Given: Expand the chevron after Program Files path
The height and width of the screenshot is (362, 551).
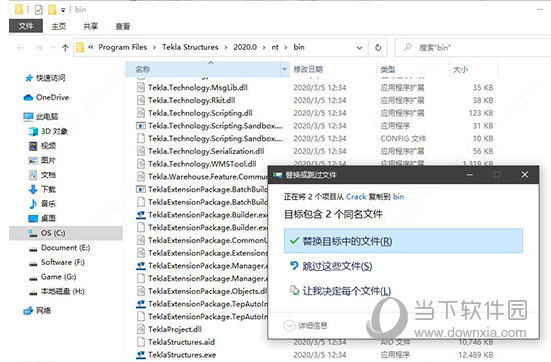Looking at the screenshot, I should [154, 47].
